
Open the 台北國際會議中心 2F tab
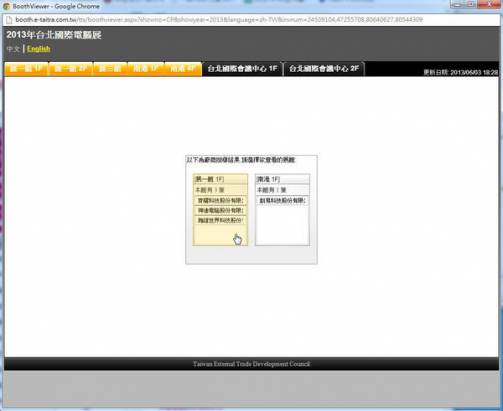pos(324,69)
